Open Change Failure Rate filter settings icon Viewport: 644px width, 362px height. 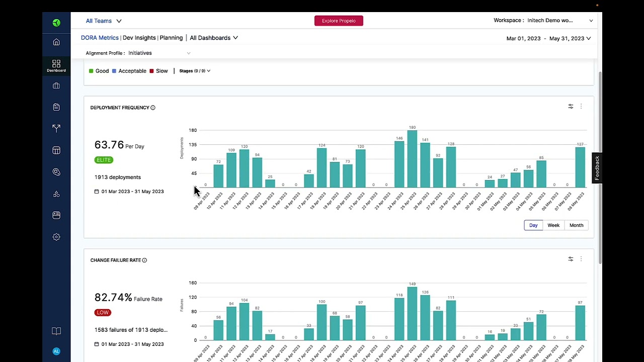[x=571, y=259]
